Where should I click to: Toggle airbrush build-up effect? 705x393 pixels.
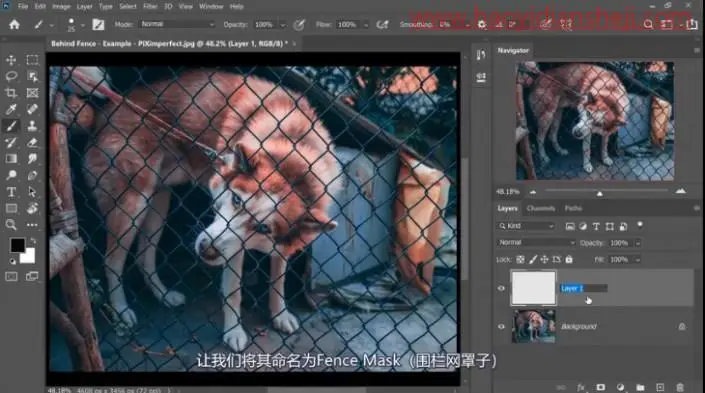pyautogui.click(x=382, y=24)
